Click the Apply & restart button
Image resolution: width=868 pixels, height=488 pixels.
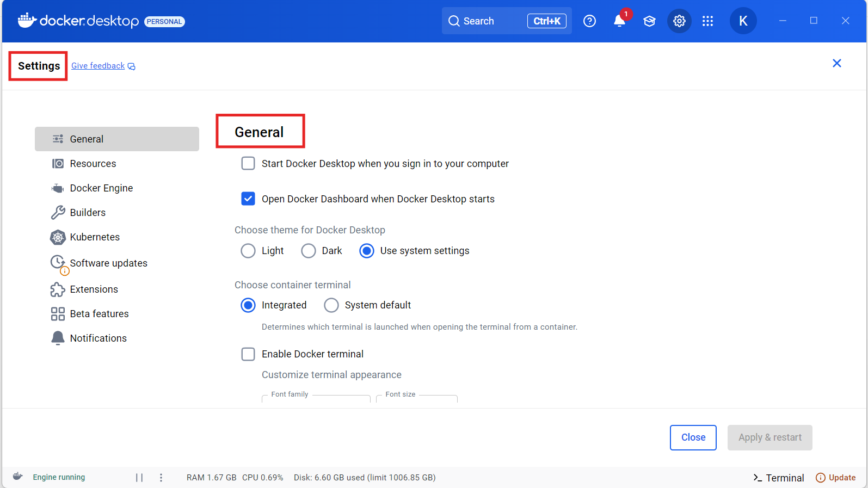click(x=770, y=437)
